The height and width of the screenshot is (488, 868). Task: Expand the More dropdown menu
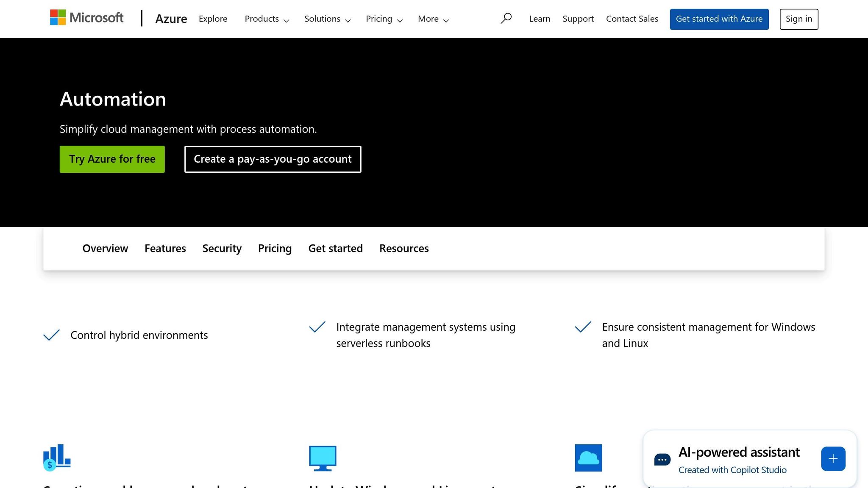[433, 19]
